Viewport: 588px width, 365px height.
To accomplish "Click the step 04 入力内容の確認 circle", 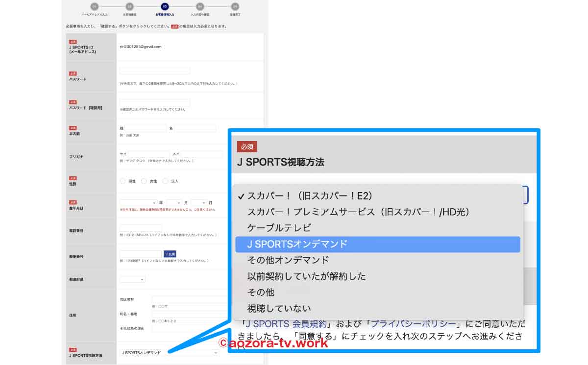I will pyautogui.click(x=199, y=6).
